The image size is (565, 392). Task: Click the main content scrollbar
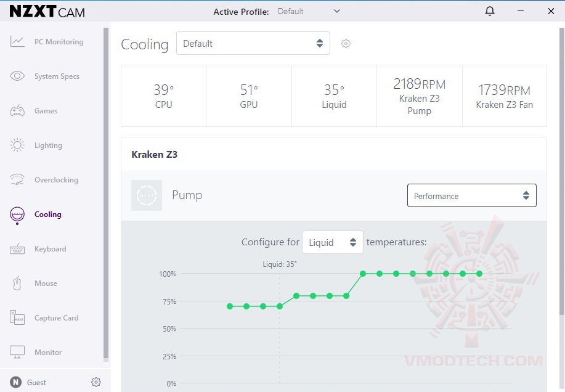coord(562,171)
